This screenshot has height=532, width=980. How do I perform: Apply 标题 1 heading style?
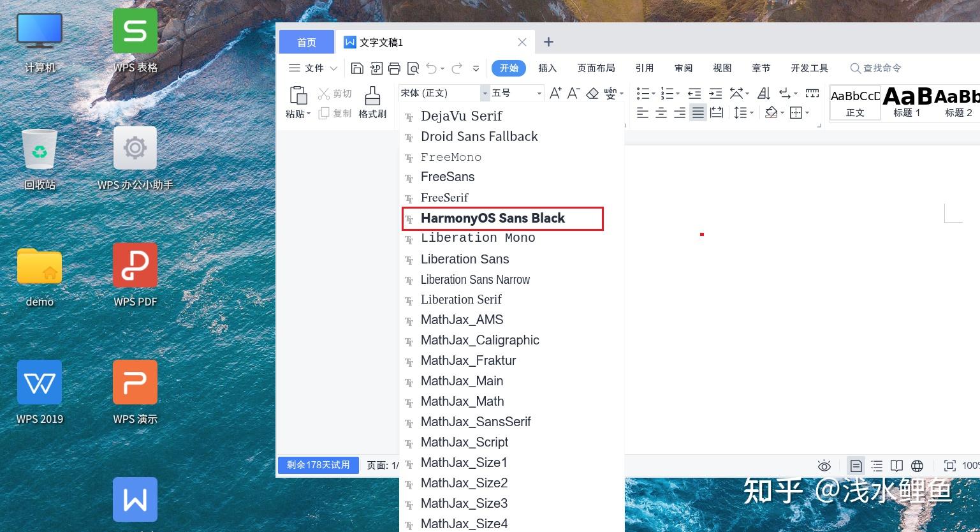pos(907,102)
